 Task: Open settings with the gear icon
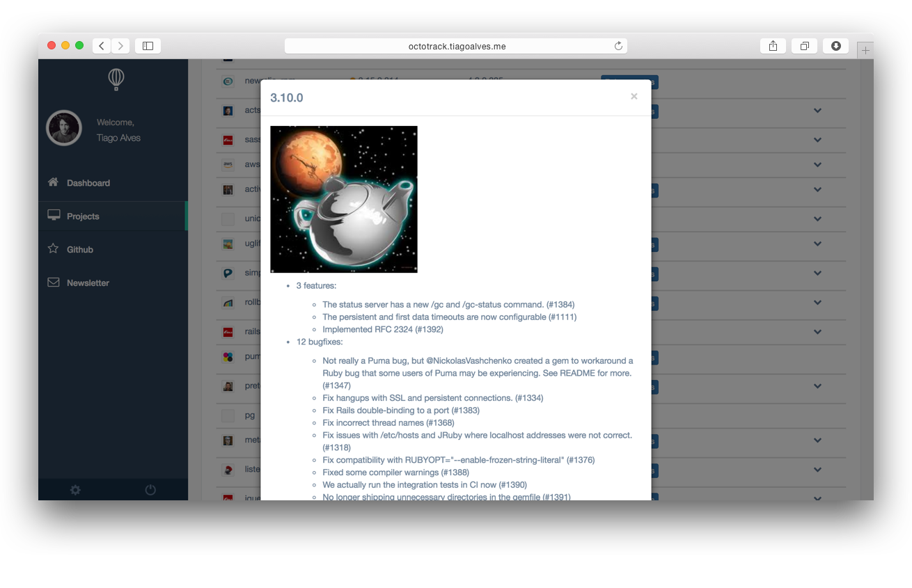[x=75, y=490]
